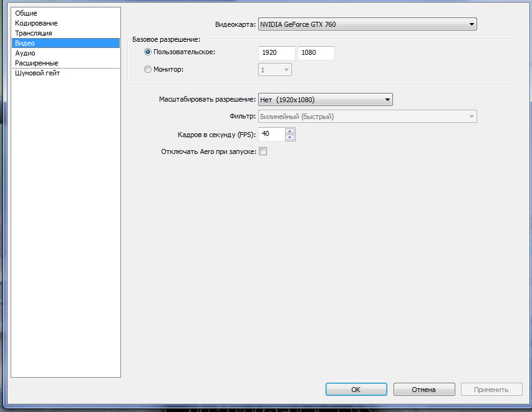This screenshot has width=532, height=412.
Task: Click the FPS value field showing 40
Action: tap(271, 134)
